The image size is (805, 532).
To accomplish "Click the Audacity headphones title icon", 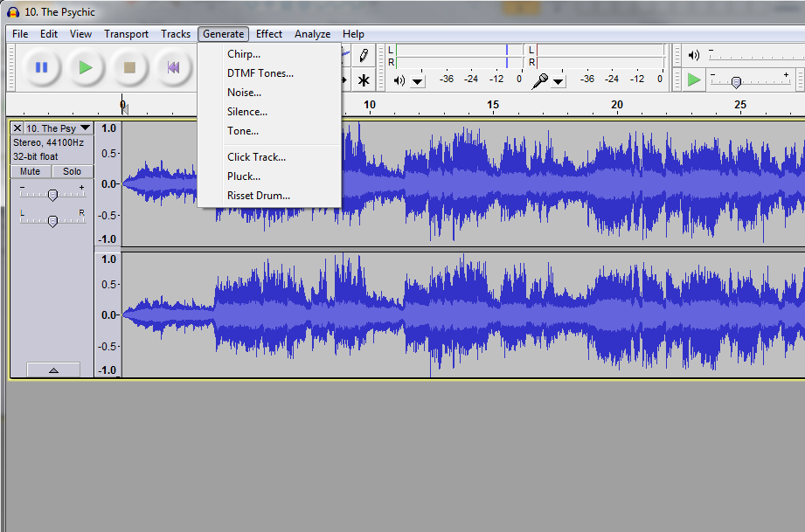I will tap(13, 12).
